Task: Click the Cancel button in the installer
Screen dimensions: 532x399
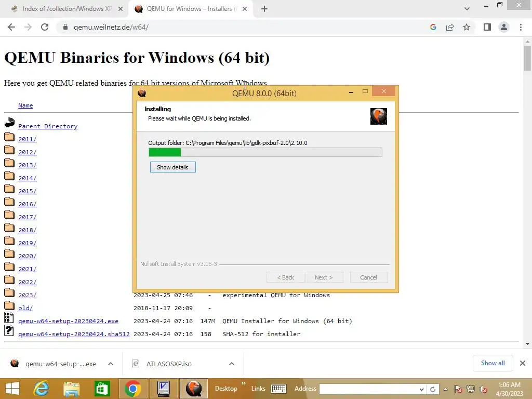Action: (368, 277)
